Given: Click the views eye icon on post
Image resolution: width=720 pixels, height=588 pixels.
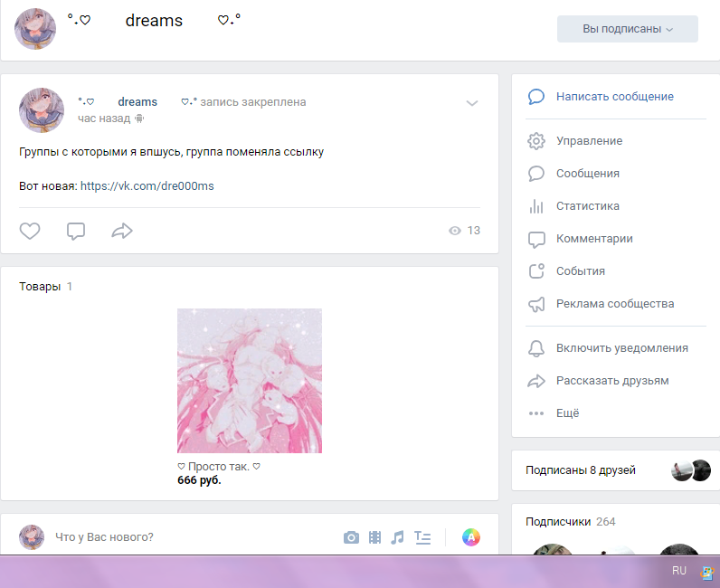Looking at the screenshot, I should (x=455, y=231).
